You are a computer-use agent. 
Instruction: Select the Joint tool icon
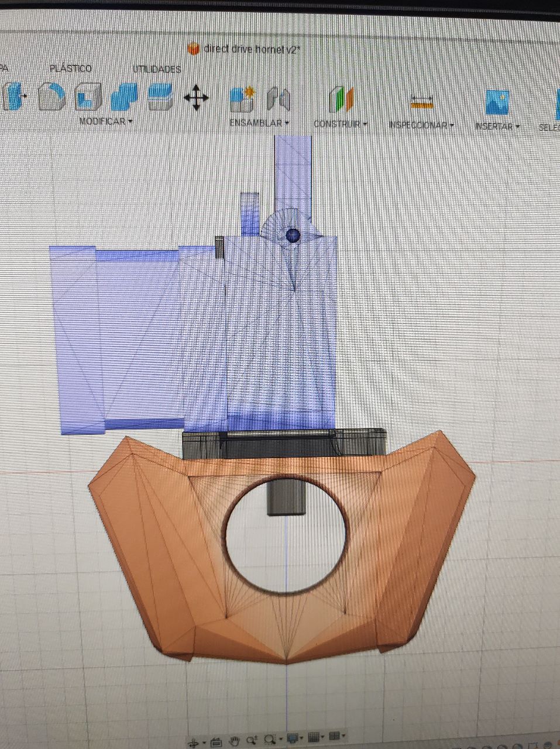(279, 98)
